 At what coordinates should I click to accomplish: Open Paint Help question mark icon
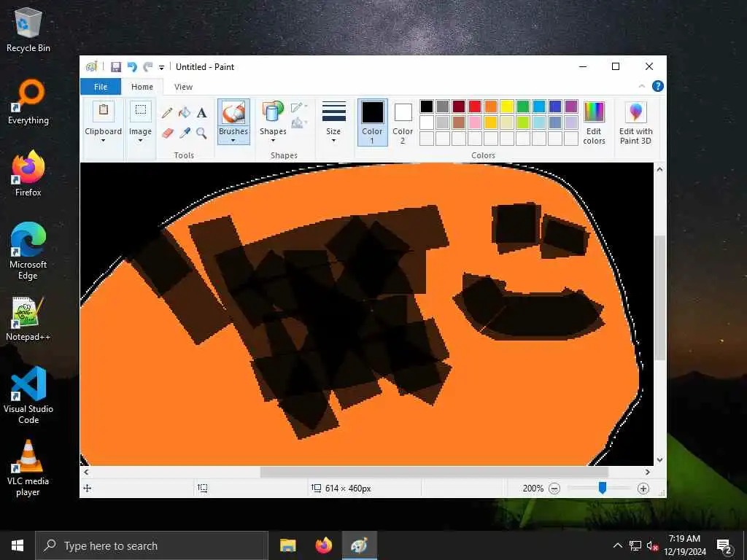(658, 86)
